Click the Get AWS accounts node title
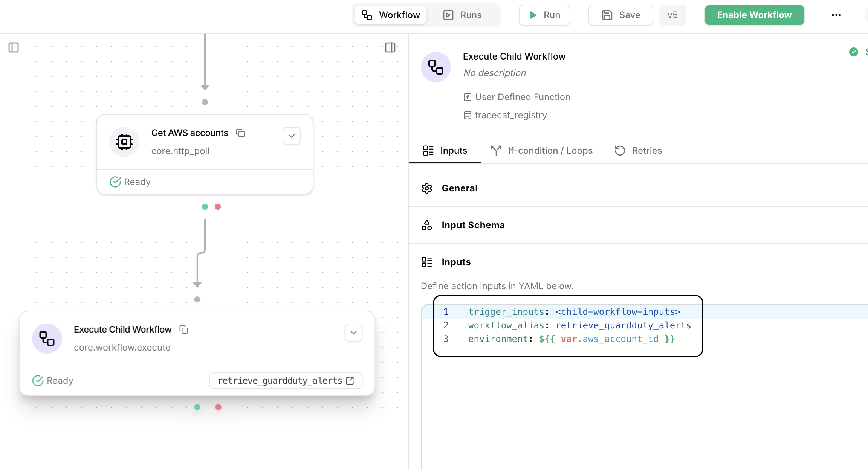Image resolution: width=868 pixels, height=470 pixels. click(190, 133)
